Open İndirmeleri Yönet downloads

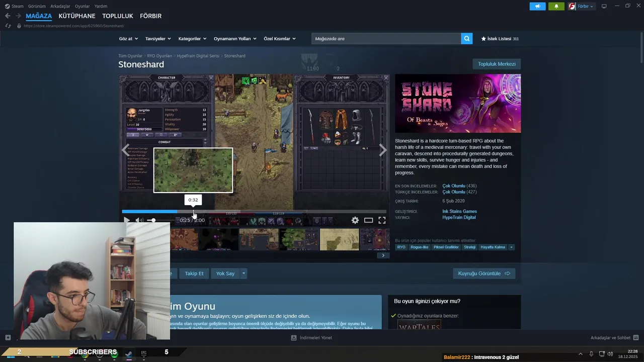point(311,338)
